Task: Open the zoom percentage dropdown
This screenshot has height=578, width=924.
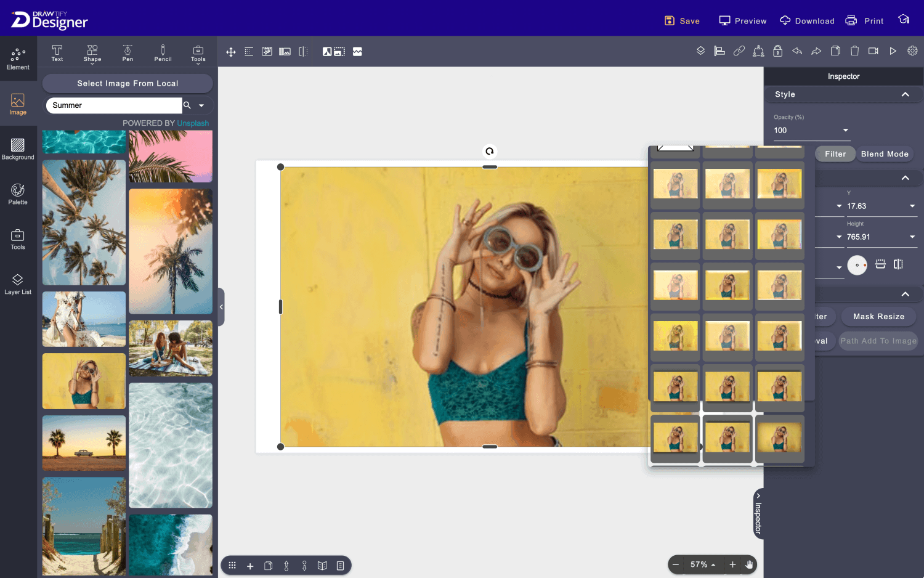Action: click(702, 564)
